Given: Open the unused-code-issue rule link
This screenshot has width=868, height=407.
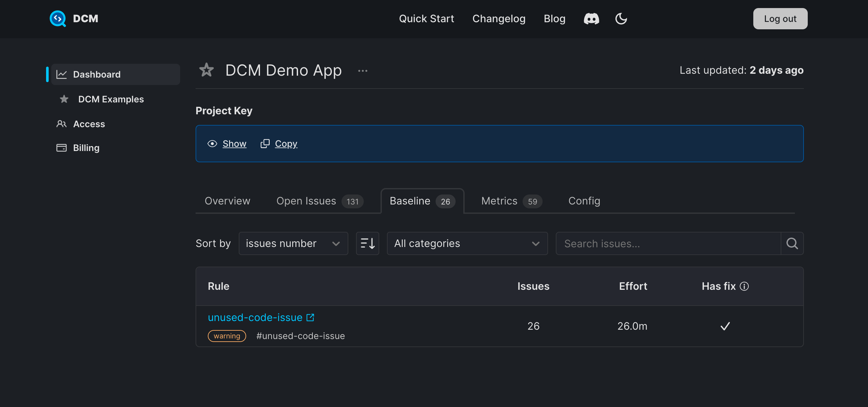Looking at the screenshot, I should [255, 317].
